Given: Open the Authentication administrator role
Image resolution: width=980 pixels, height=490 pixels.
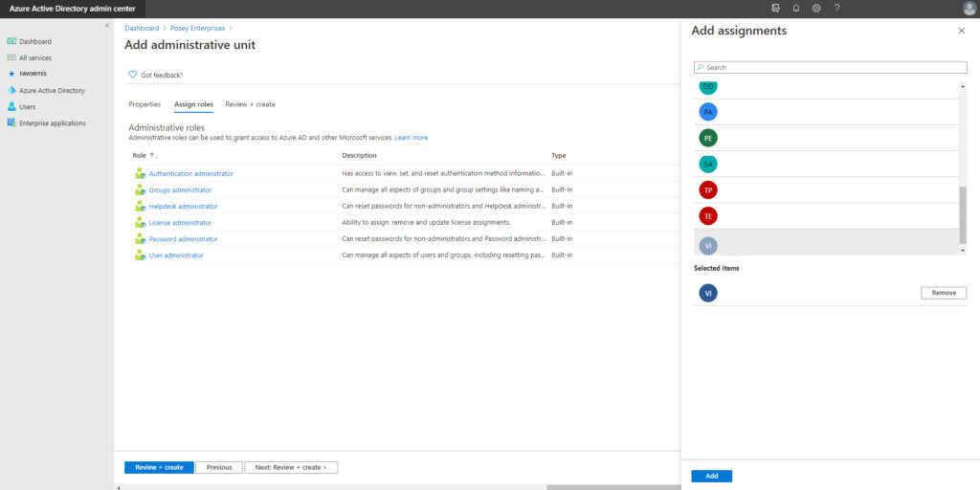Looking at the screenshot, I should [190, 174].
